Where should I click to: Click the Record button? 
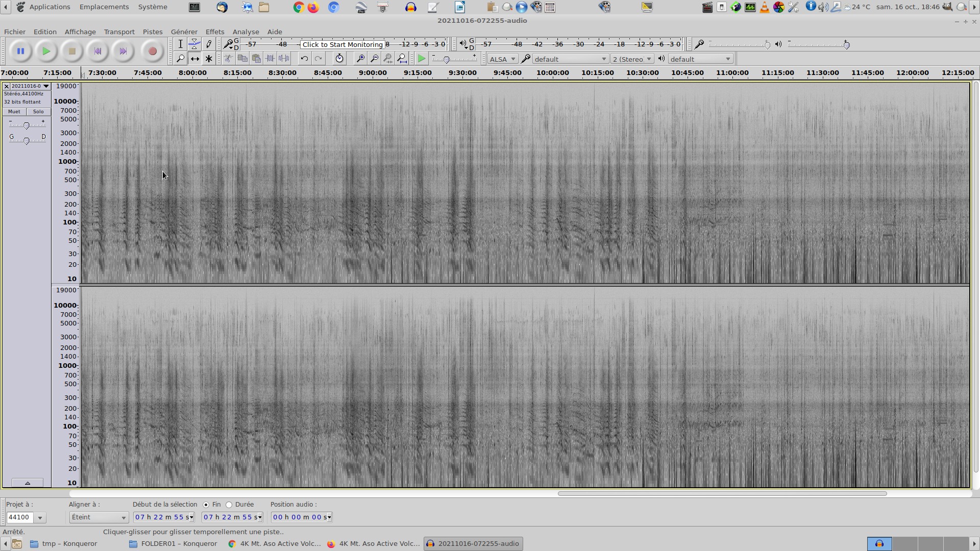(152, 51)
